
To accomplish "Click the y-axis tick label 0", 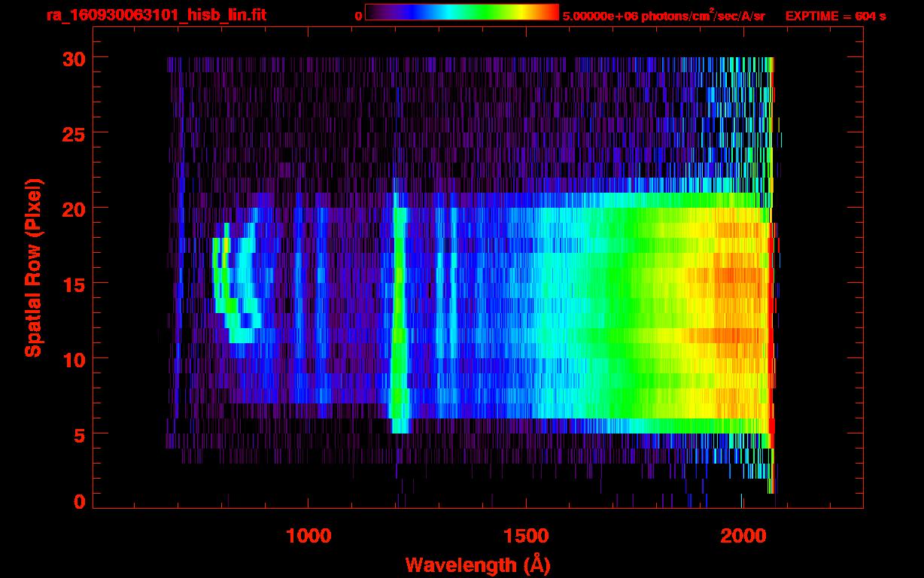I will pos(79,502).
